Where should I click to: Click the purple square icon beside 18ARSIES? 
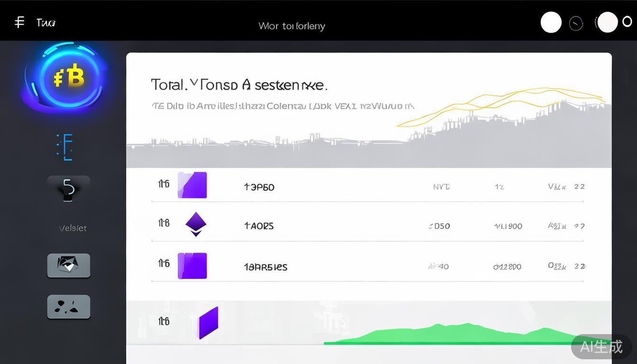click(x=192, y=265)
